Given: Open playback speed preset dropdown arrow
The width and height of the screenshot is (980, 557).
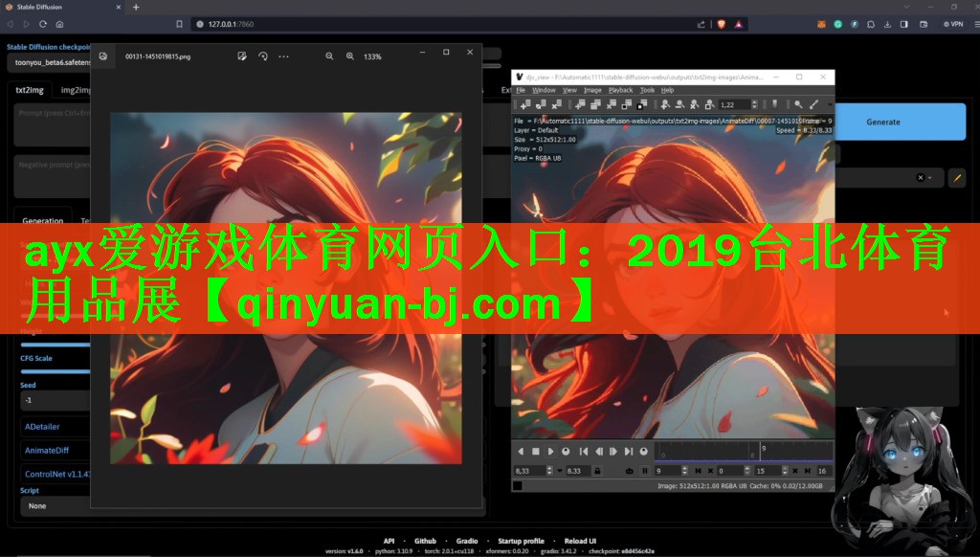Looking at the screenshot, I should 559,471.
